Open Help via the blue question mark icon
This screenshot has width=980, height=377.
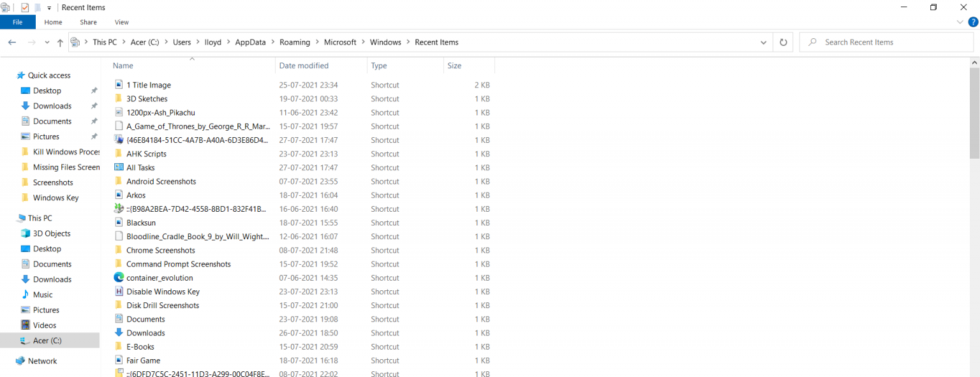click(973, 22)
